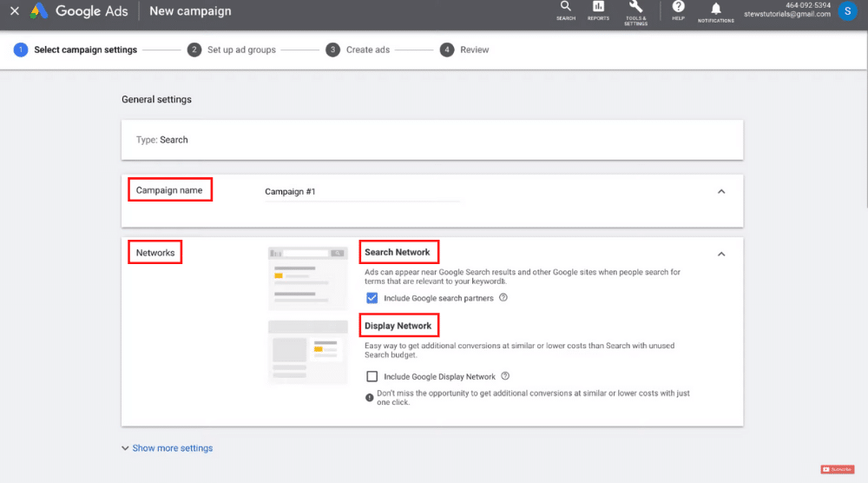Click the General settings heading
This screenshot has width=868, height=483.
click(x=156, y=100)
